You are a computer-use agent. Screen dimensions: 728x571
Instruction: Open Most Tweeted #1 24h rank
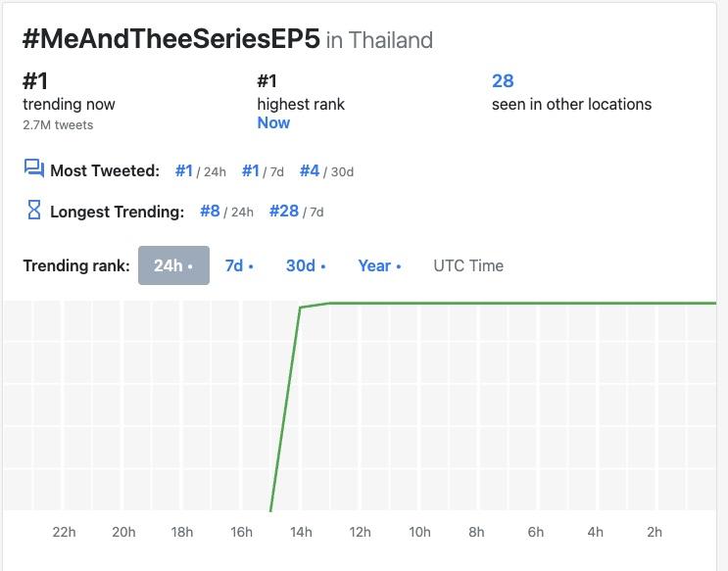pyautogui.click(x=184, y=170)
